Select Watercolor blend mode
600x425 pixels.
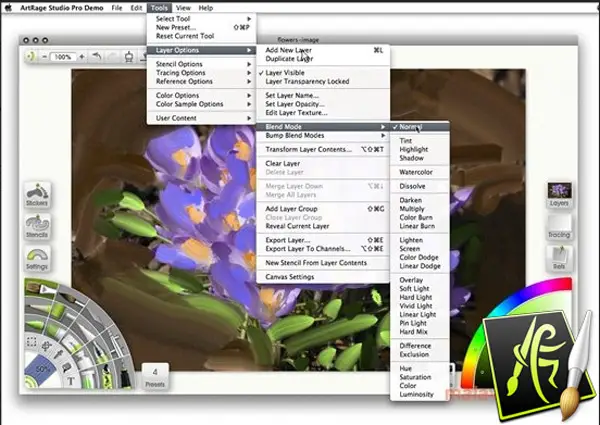416,172
